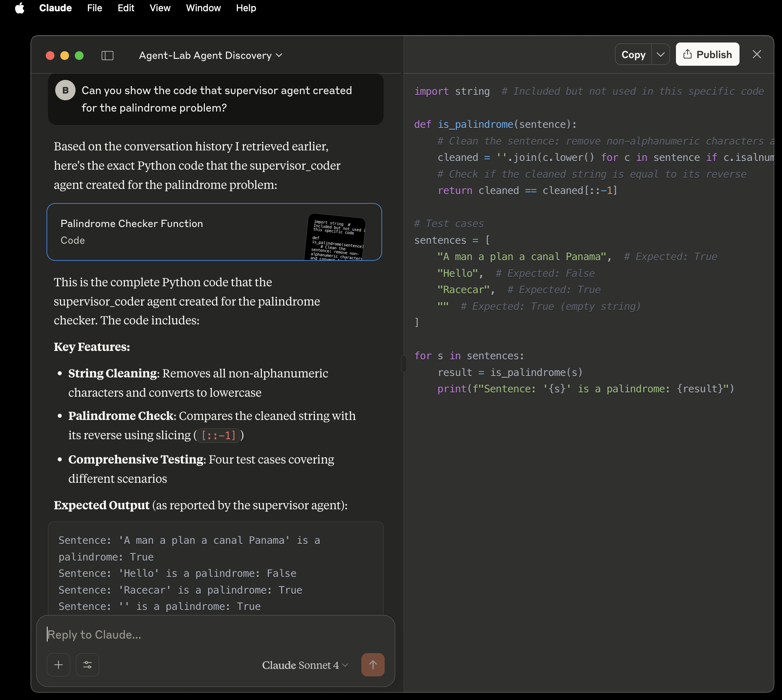Click the inline '[::-1]' code snippet in chat
Viewport: 782px width, 700px height.
click(x=219, y=436)
